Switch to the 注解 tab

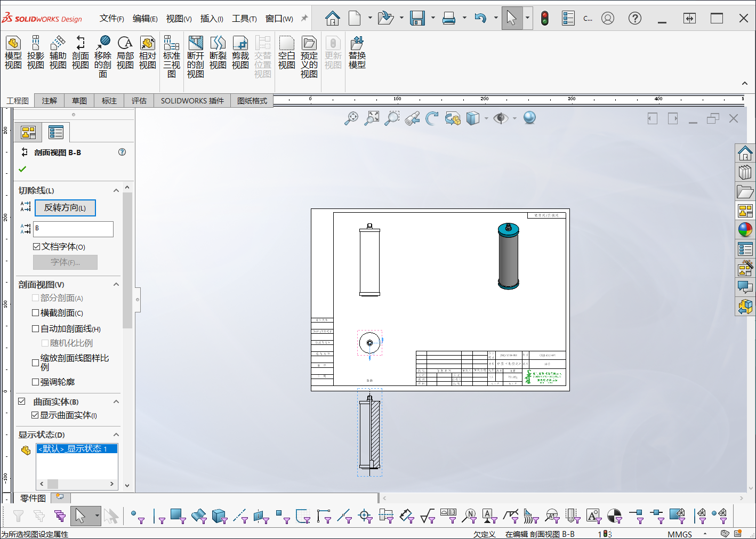pyautogui.click(x=50, y=101)
